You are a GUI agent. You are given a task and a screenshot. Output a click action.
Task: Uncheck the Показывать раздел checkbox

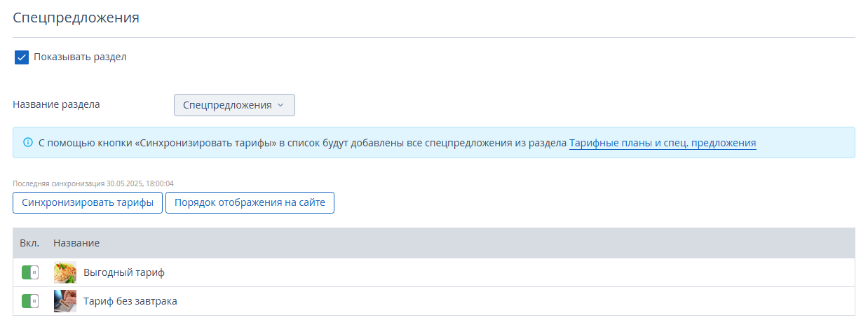(x=22, y=57)
